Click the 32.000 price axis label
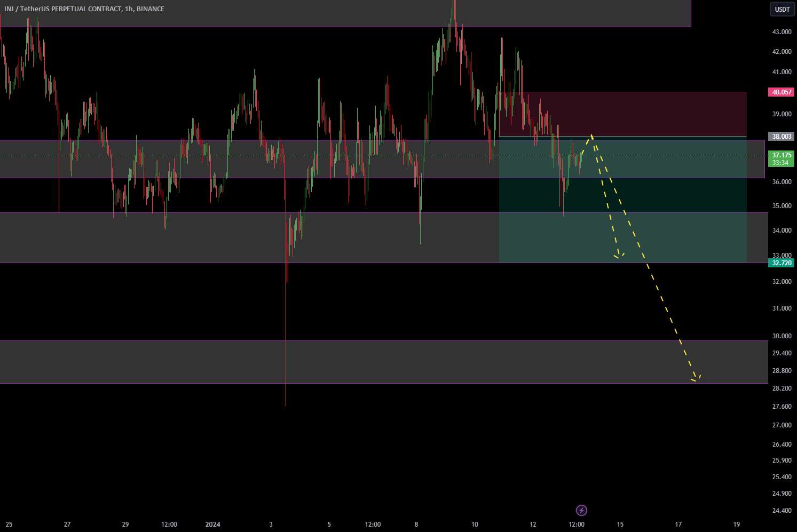797x532 pixels. click(x=782, y=282)
